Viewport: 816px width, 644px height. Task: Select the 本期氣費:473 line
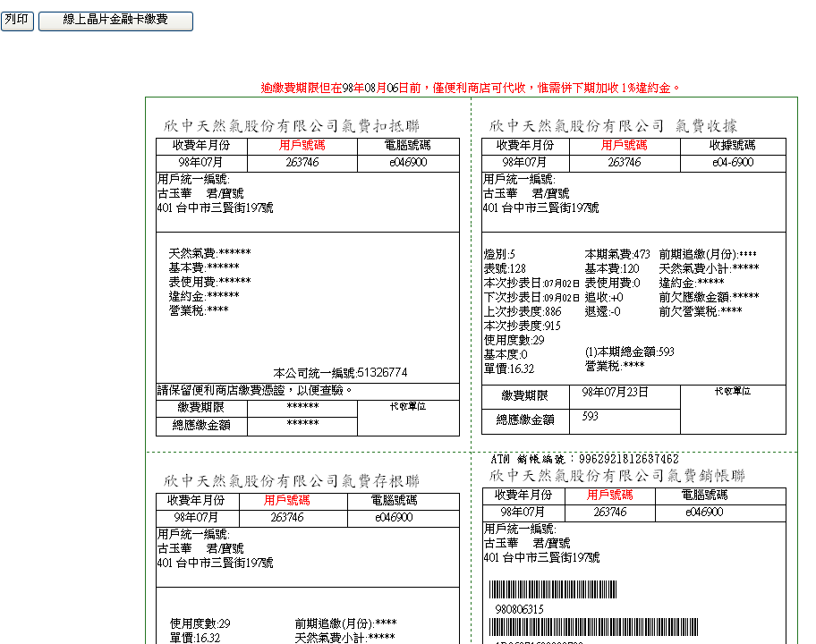coord(617,254)
